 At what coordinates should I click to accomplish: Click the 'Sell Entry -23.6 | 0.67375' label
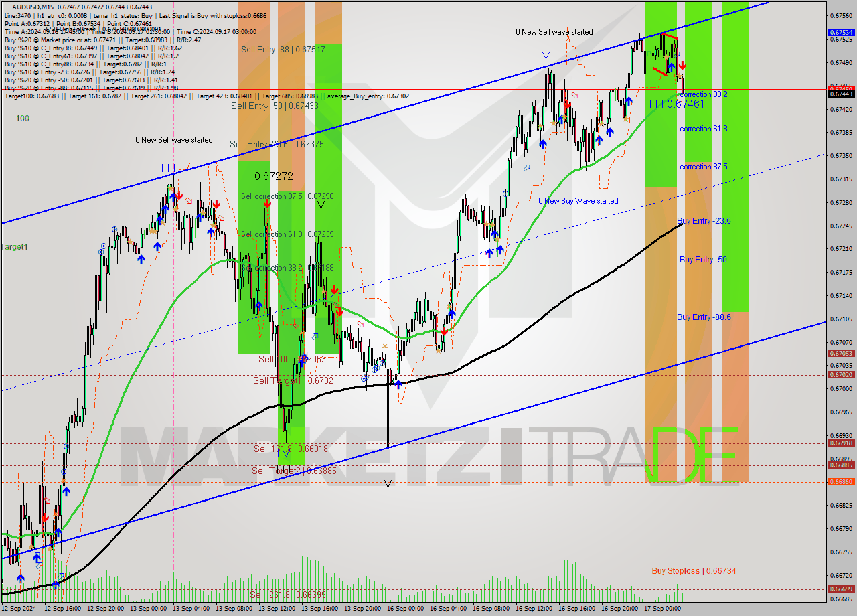click(277, 144)
